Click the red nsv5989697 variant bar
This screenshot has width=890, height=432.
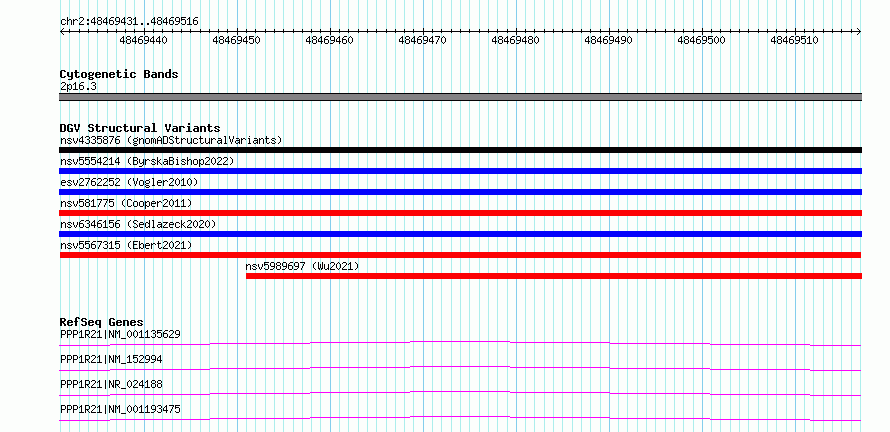tap(554, 276)
